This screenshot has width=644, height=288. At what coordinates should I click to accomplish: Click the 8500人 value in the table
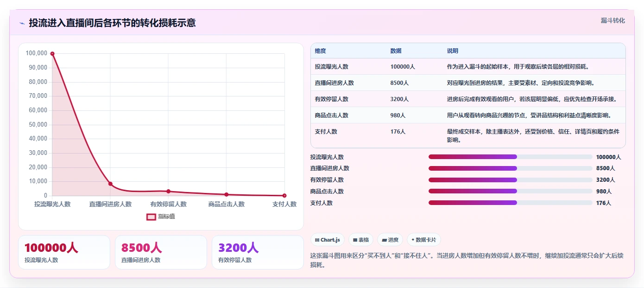click(x=399, y=83)
